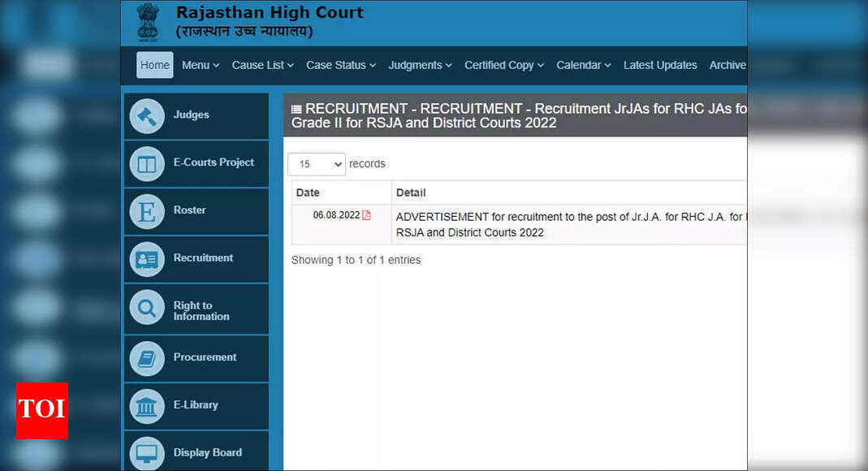Click the ADVERTISEMENT for recruitment detail text
This screenshot has width=868, height=471.
coord(571,225)
